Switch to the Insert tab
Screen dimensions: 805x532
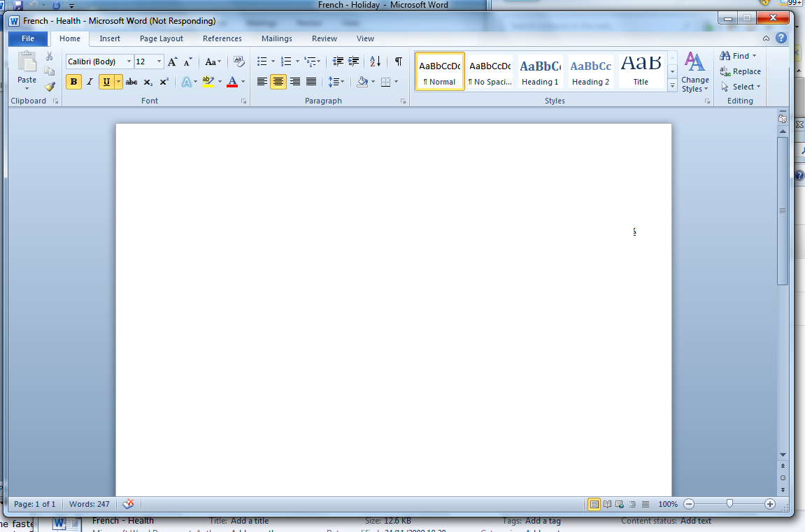coord(110,38)
